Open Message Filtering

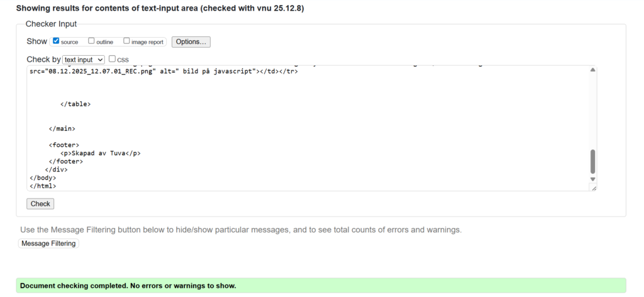coord(48,244)
